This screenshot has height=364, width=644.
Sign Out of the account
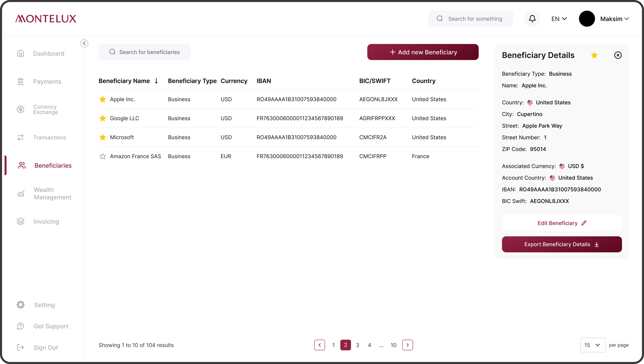[46, 348]
